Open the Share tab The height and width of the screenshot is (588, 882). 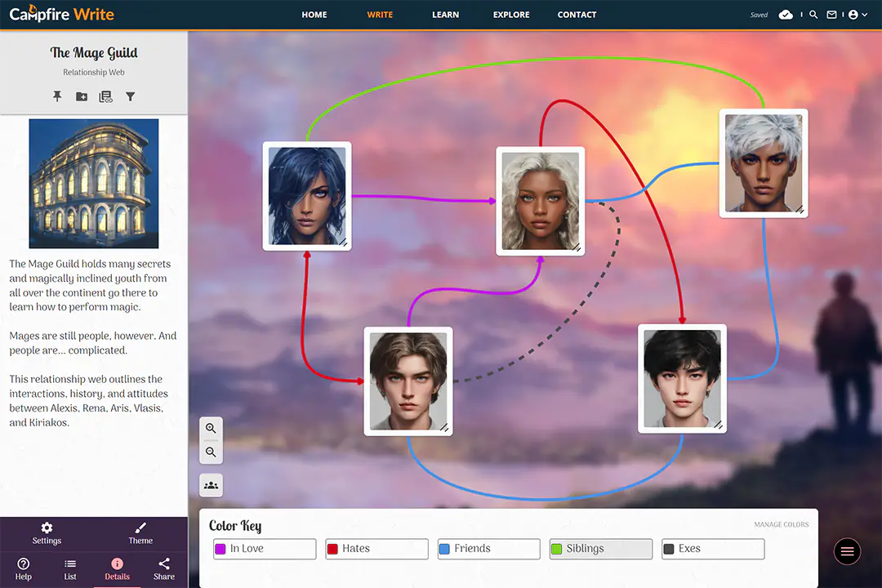pyautogui.click(x=164, y=568)
